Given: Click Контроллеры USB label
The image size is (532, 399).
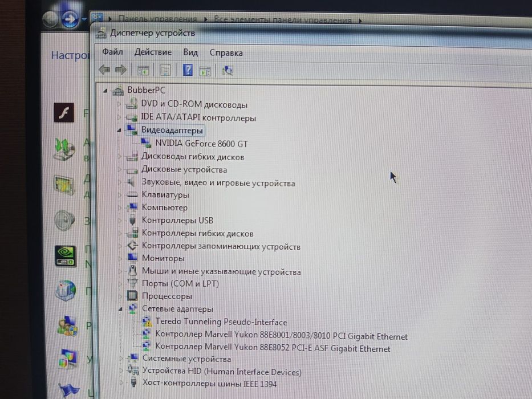Looking at the screenshot, I should [x=177, y=220].
